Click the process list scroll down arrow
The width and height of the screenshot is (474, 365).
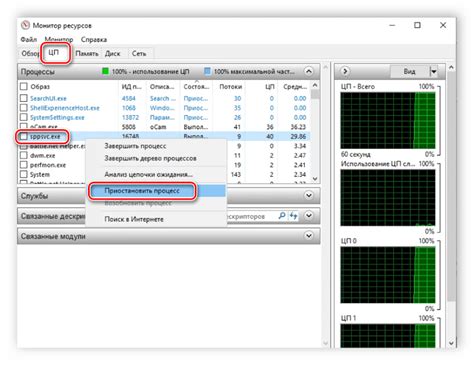[315, 179]
